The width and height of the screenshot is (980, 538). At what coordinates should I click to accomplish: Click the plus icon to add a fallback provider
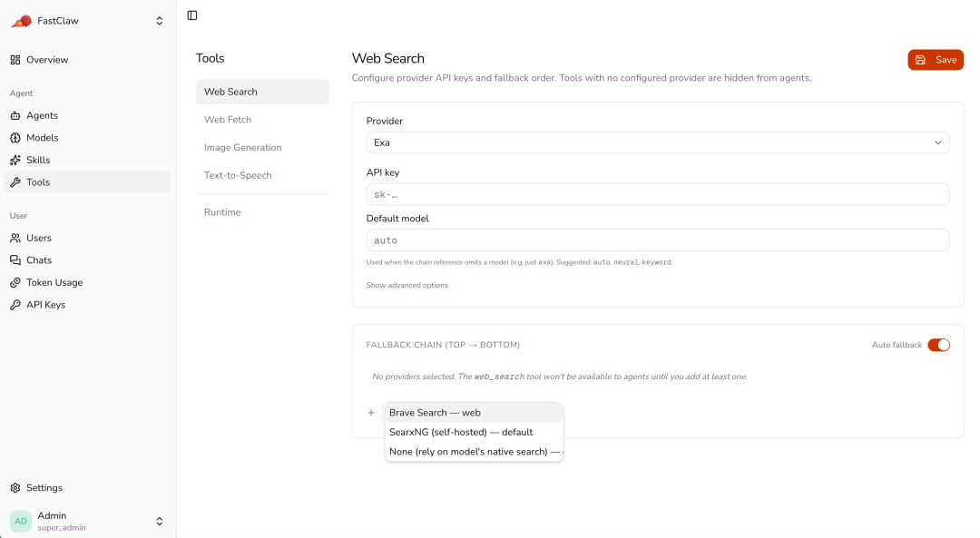coord(371,413)
